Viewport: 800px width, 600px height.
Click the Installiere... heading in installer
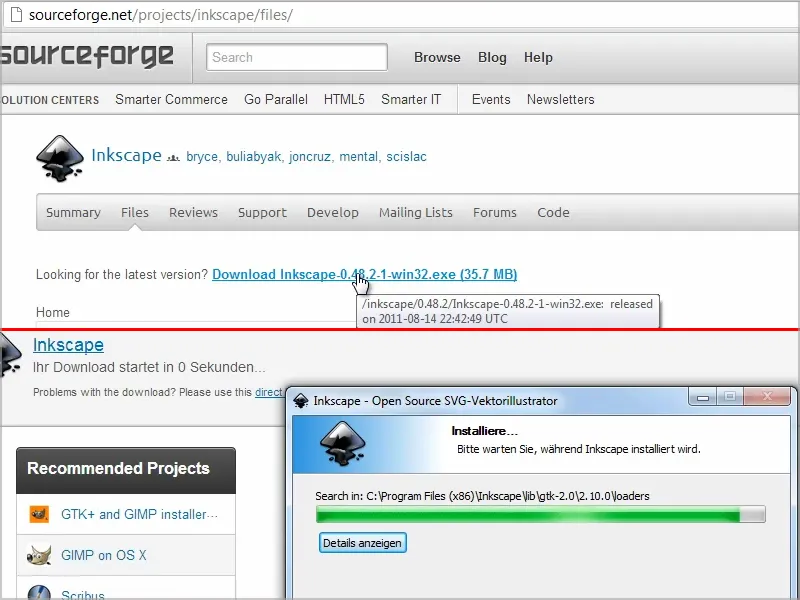coord(484,431)
